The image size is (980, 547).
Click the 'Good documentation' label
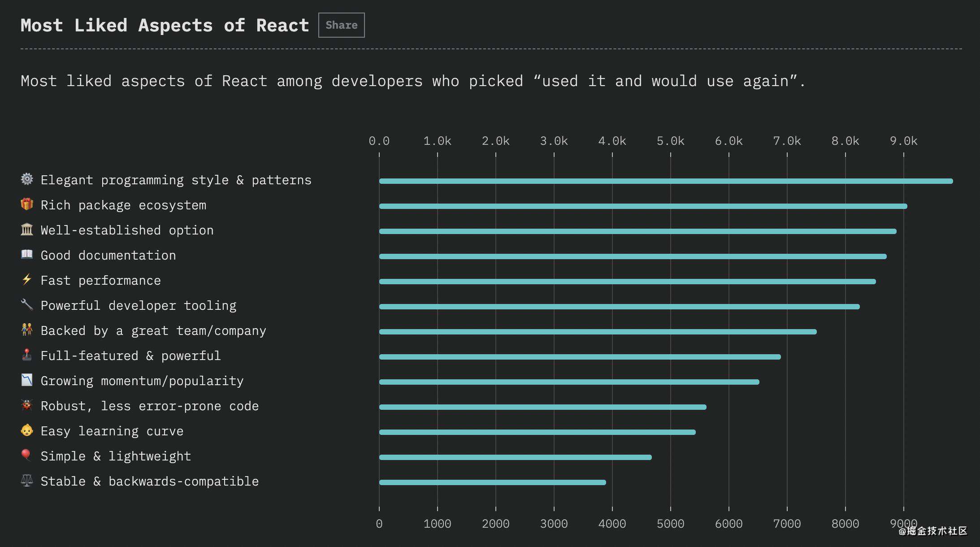point(108,256)
